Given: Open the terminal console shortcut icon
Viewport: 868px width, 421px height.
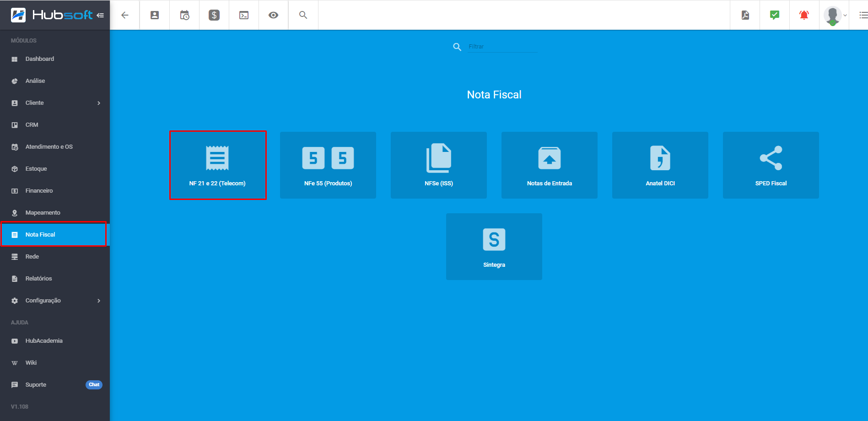Looking at the screenshot, I should tap(244, 15).
